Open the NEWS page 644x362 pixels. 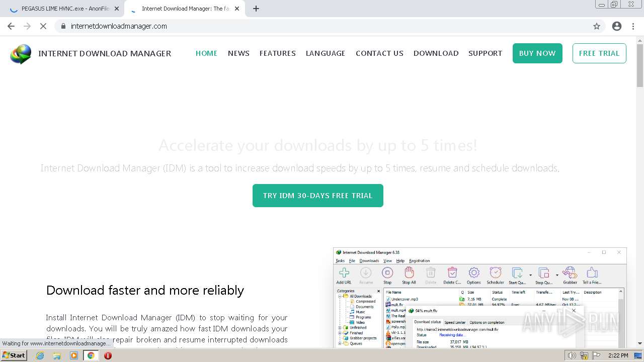(x=238, y=53)
